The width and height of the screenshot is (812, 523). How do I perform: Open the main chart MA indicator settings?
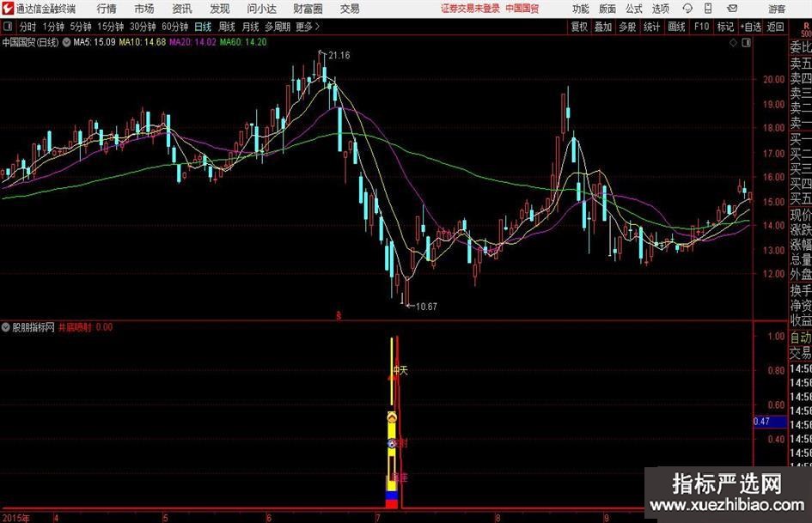[66, 42]
